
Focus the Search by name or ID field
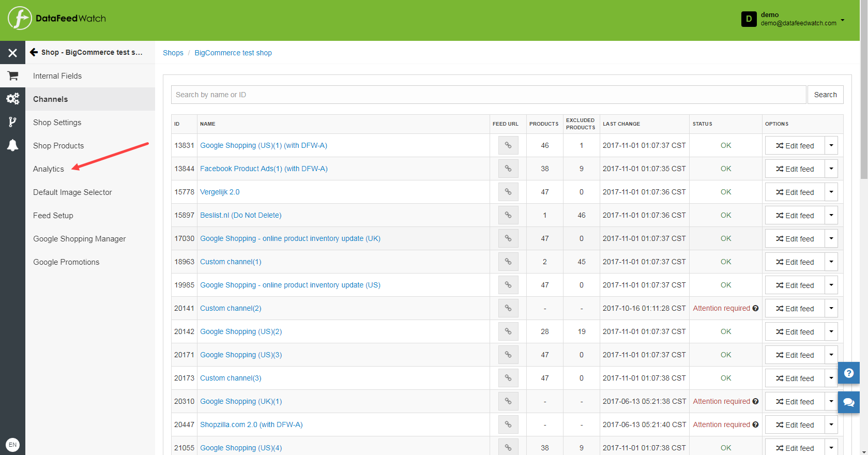(x=489, y=95)
